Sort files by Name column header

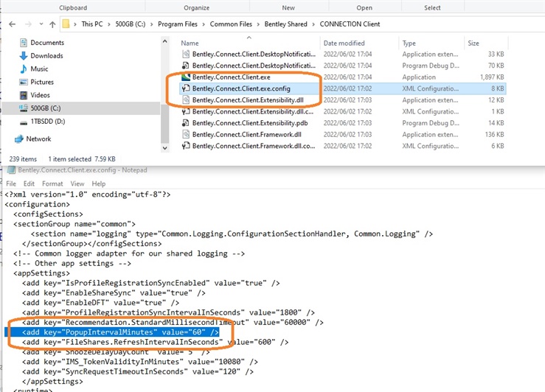pos(190,43)
